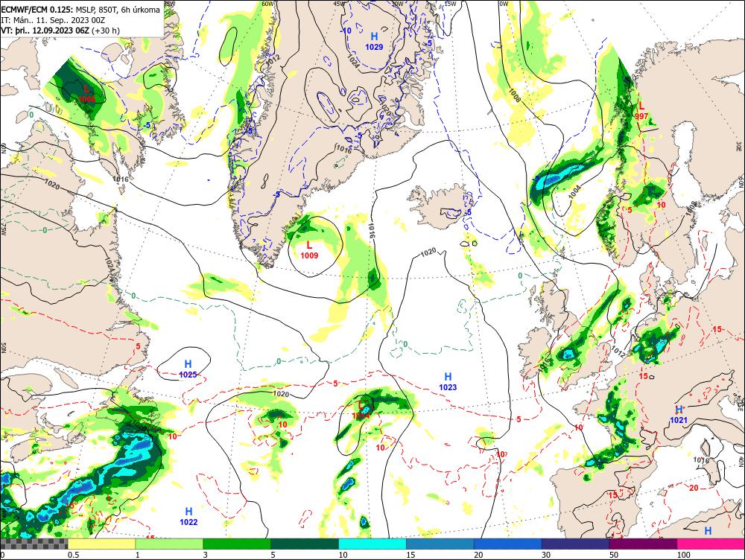The width and height of the screenshot is (745, 560).
Task: Click the valid time 'VT: þri.. 12.09.2023 06Z (+30 h)'
Action: (60, 31)
